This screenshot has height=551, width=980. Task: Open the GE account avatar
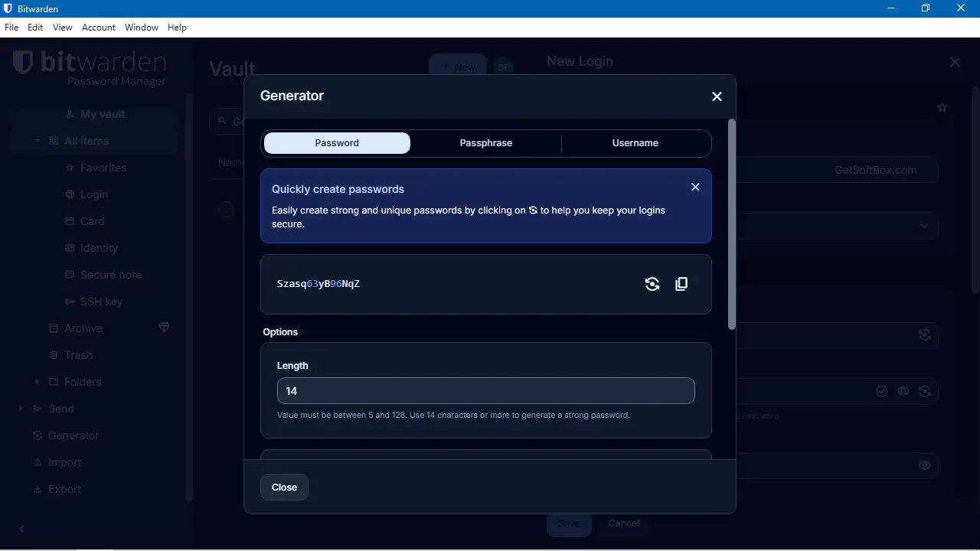click(x=503, y=67)
